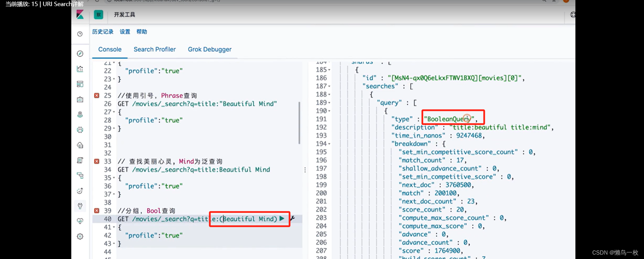The height and width of the screenshot is (259, 644).
Task: Collapse the code block at line 27
Action: [x=114, y=112]
